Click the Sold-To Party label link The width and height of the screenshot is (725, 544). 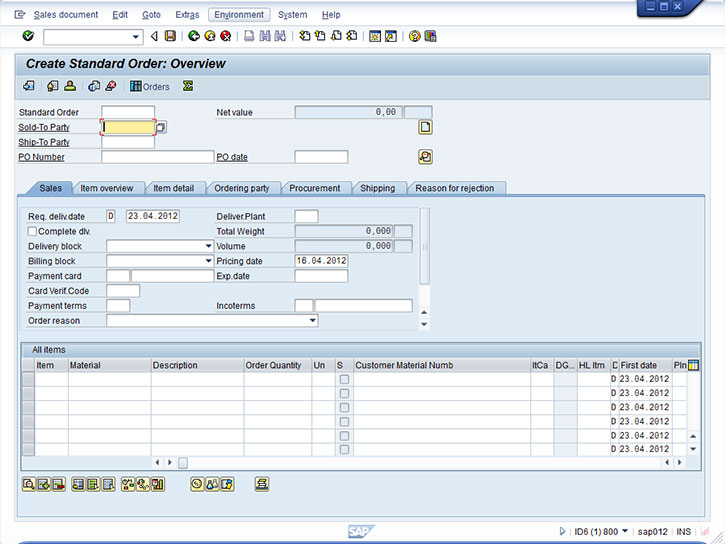44,127
